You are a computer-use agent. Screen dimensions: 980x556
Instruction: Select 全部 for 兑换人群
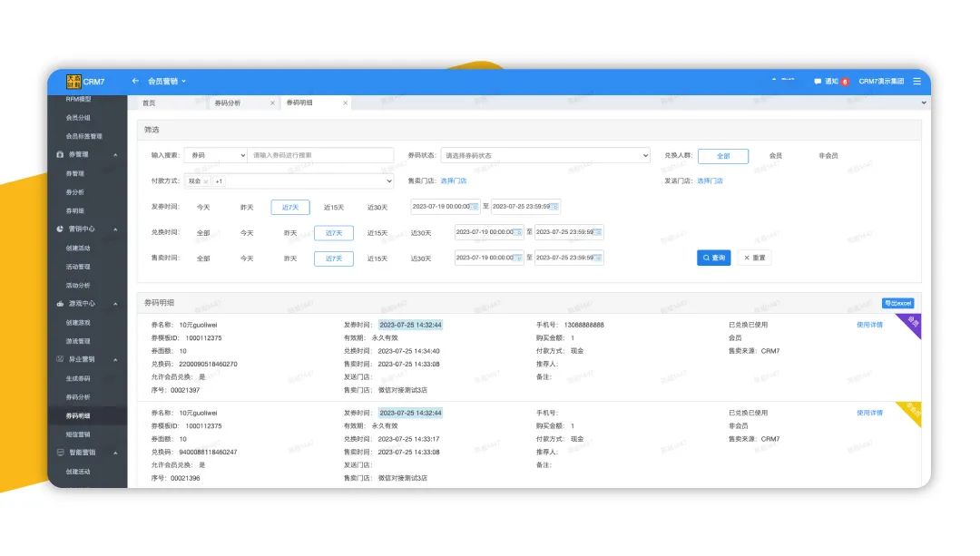pyautogui.click(x=723, y=156)
